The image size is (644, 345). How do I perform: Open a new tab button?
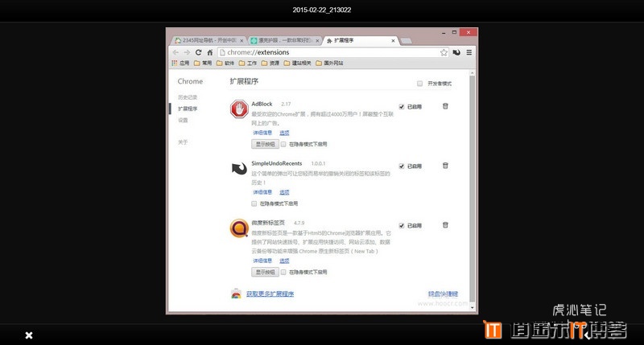406,41
